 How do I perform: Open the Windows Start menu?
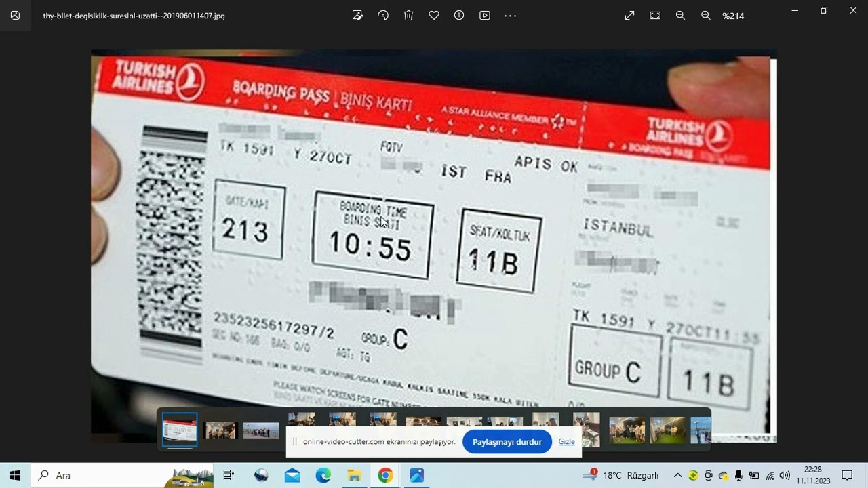tap(15, 475)
